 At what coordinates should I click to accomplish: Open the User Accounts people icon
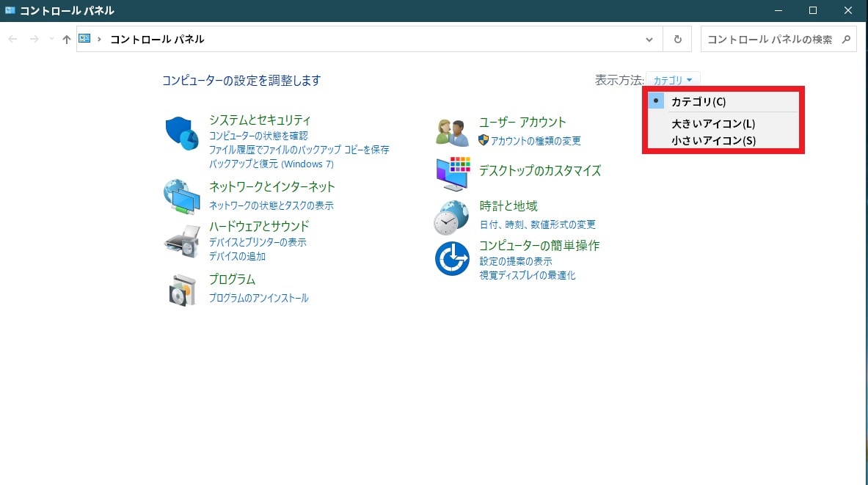point(452,133)
